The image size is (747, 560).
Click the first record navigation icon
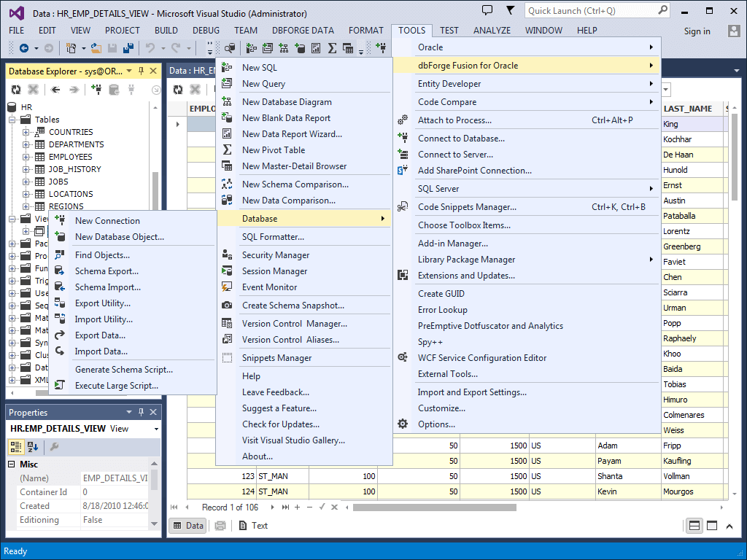pyautogui.click(x=174, y=507)
